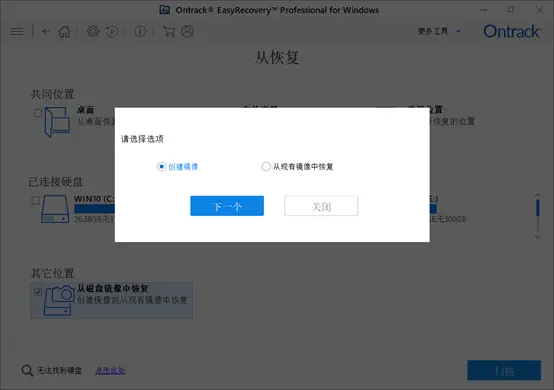Uncheck 从磁盘镜像中恢复 checkbox

(38, 292)
